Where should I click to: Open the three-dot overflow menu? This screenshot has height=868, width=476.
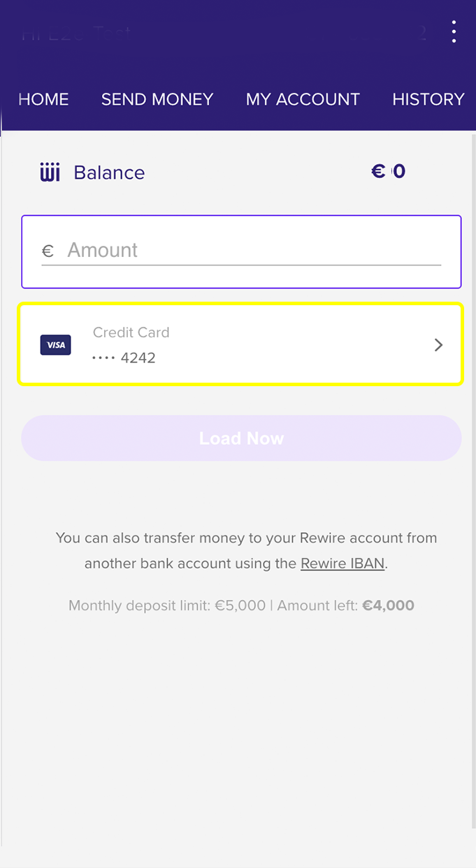click(x=454, y=31)
